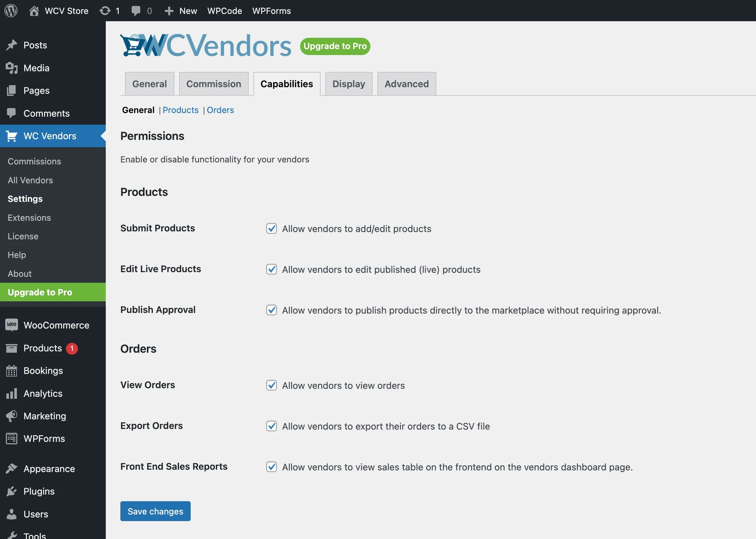756x539 pixels.
Task: Switch to the Commission tab
Action: pyautogui.click(x=214, y=84)
